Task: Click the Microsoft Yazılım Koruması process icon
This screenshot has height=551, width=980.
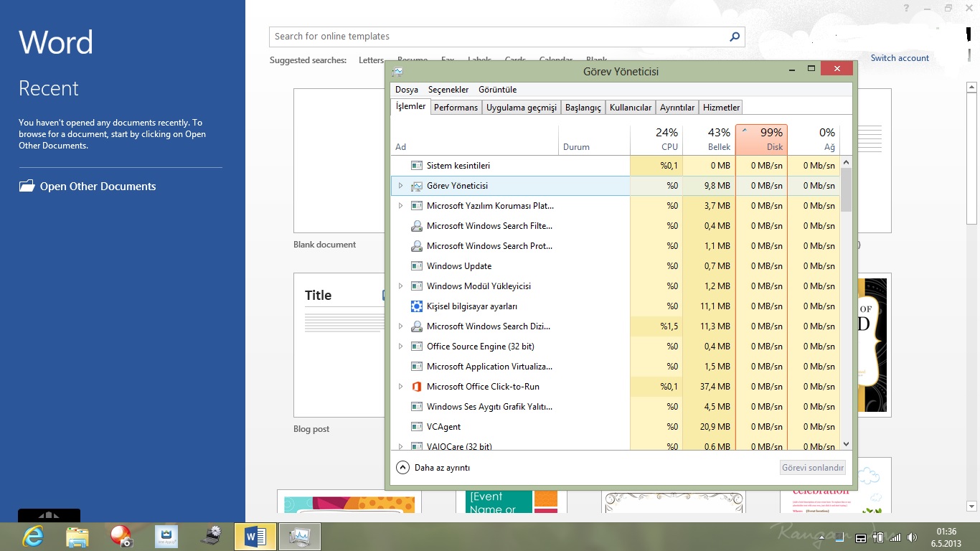Action: [416, 206]
